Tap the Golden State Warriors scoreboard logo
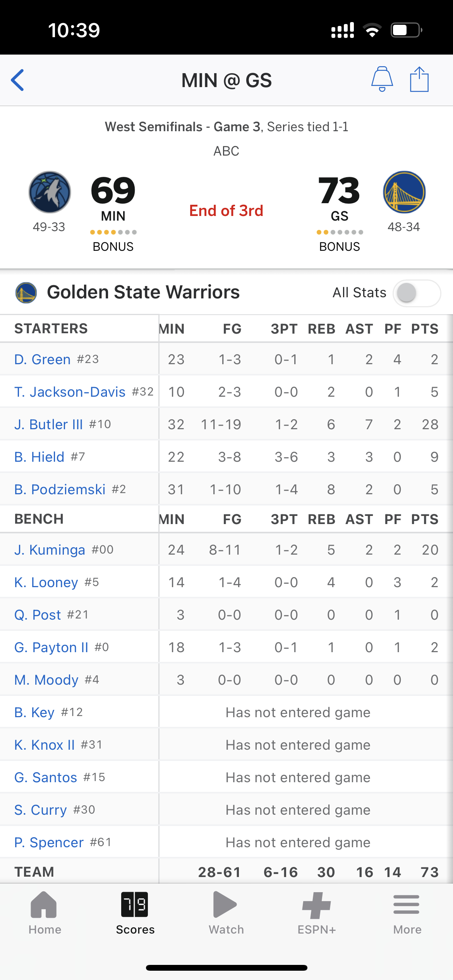Image resolution: width=453 pixels, height=980 pixels. click(404, 192)
